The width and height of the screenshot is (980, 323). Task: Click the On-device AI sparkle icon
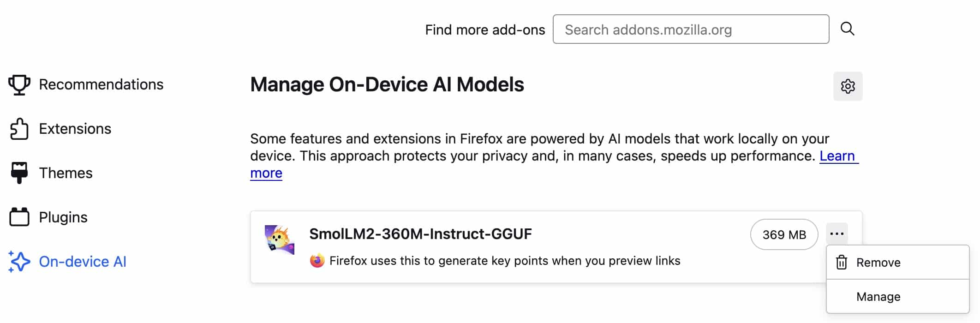click(19, 262)
